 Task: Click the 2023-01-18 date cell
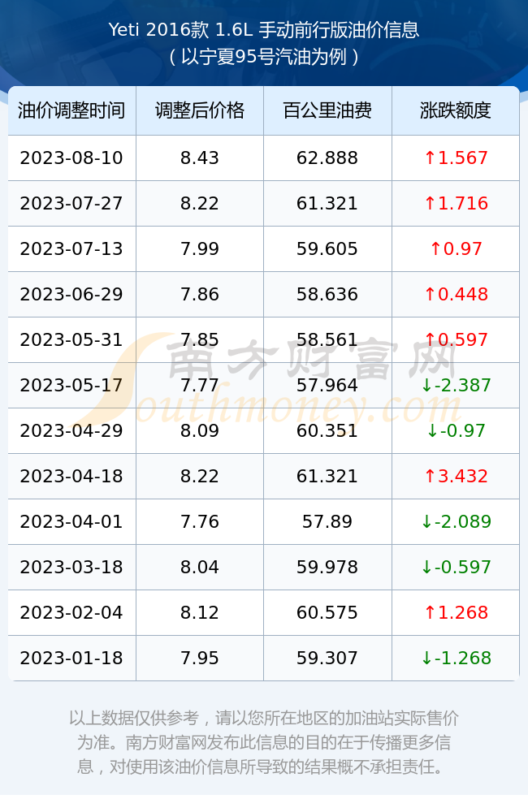click(71, 659)
